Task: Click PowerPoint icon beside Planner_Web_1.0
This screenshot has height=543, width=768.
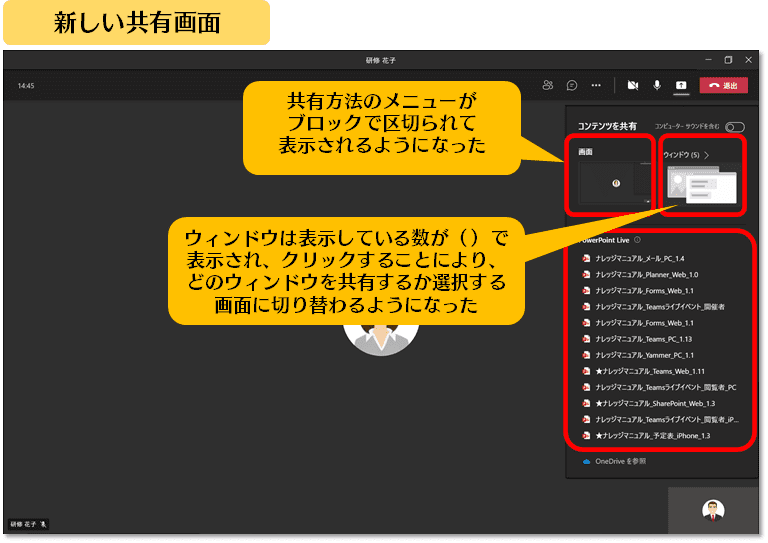Action: pyautogui.click(x=586, y=275)
